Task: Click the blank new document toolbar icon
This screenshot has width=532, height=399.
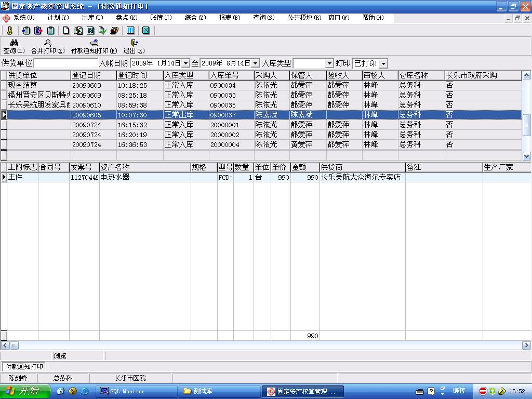Action: [66, 31]
